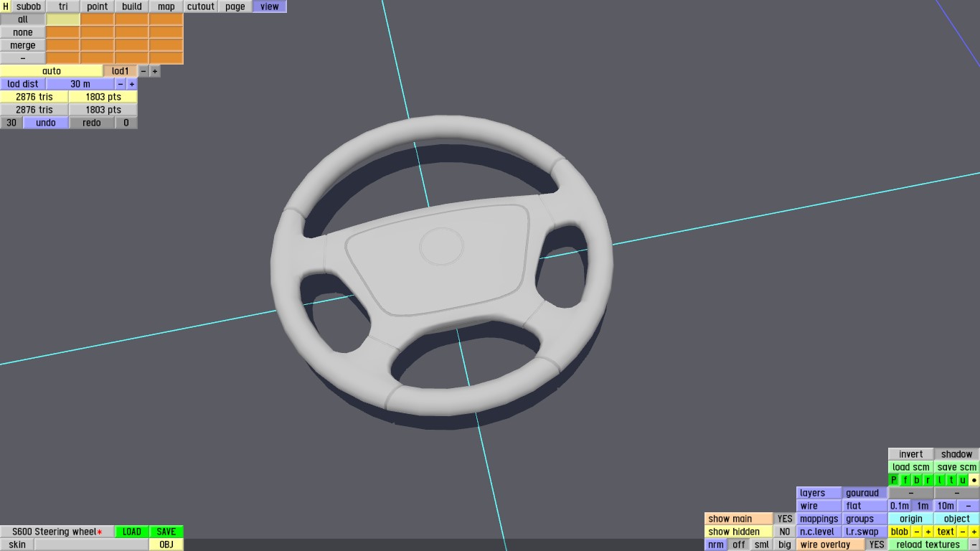Select the u view button
The height and width of the screenshot is (551, 980).
[963, 480]
